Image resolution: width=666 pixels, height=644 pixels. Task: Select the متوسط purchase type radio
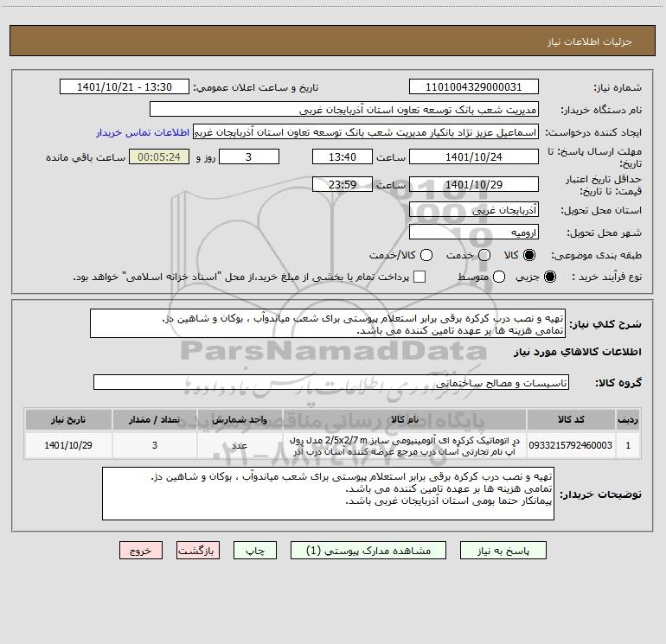(499, 277)
